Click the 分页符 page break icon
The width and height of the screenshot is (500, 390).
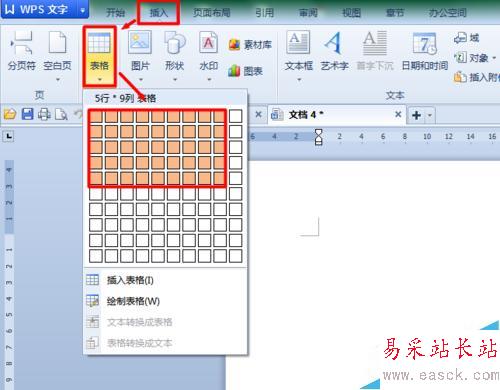[x=21, y=42]
